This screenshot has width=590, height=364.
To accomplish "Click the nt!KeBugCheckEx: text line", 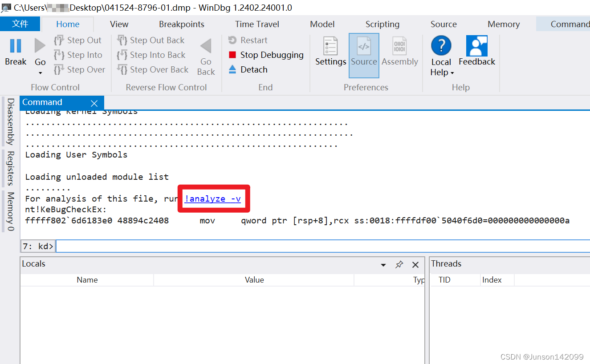I will [x=66, y=210].
